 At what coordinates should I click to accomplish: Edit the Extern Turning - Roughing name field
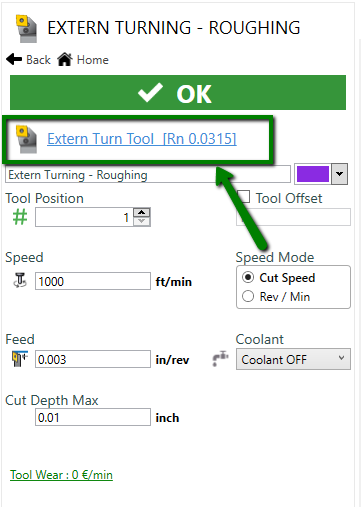(x=148, y=175)
